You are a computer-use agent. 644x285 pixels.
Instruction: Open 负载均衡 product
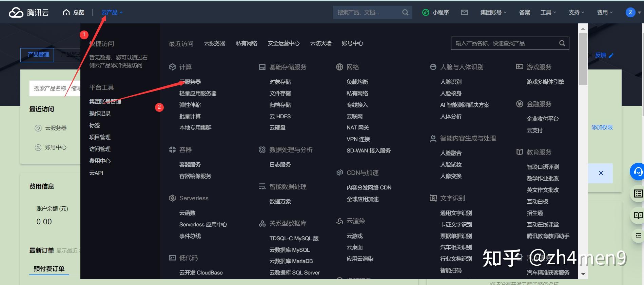pyautogui.click(x=357, y=82)
